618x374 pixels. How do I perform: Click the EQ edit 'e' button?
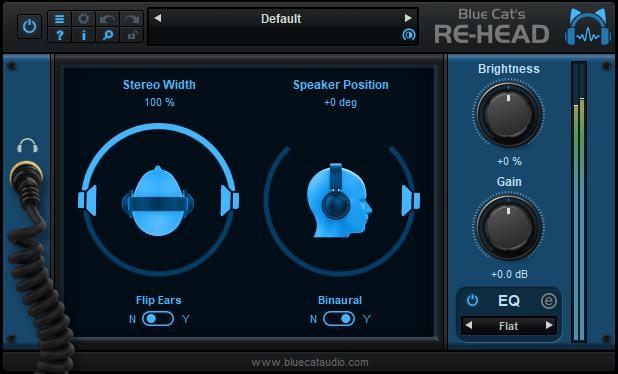tap(548, 301)
